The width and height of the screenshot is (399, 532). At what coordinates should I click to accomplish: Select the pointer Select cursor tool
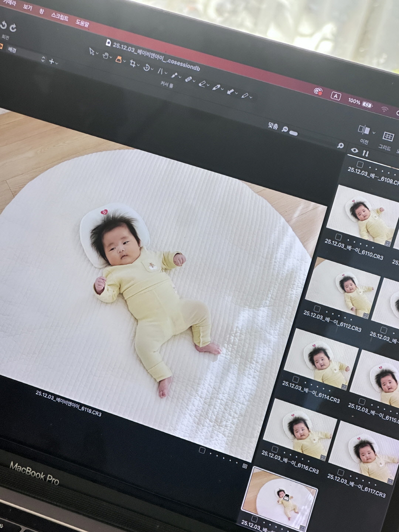pyautogui.click(x=92, y=51)
